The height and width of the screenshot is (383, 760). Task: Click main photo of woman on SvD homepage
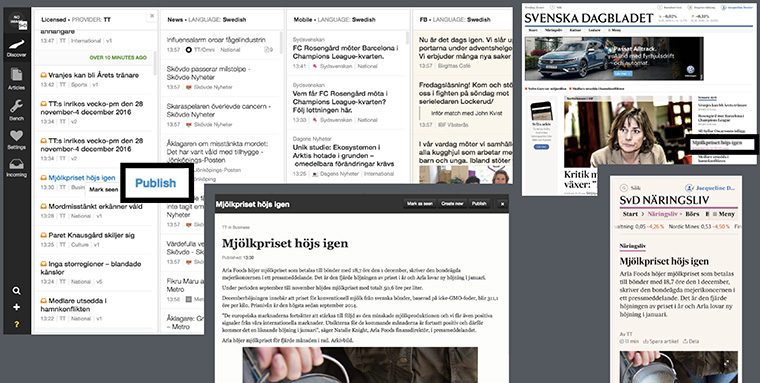tap(629, 131)
